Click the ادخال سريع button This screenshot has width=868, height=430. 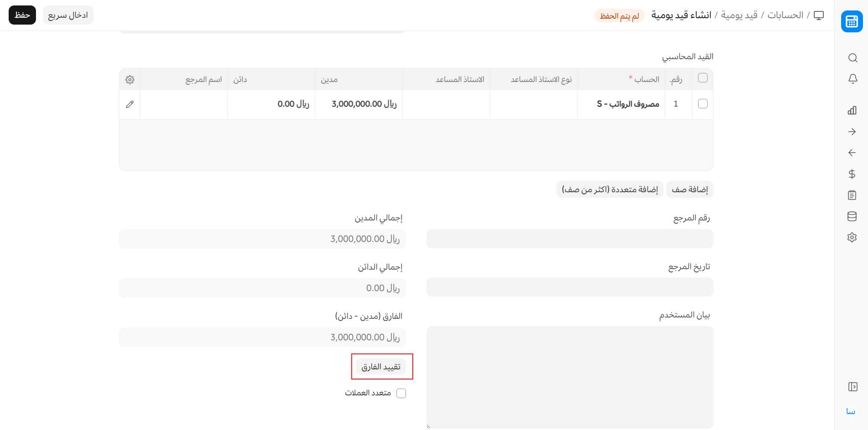tap(68, 15)
